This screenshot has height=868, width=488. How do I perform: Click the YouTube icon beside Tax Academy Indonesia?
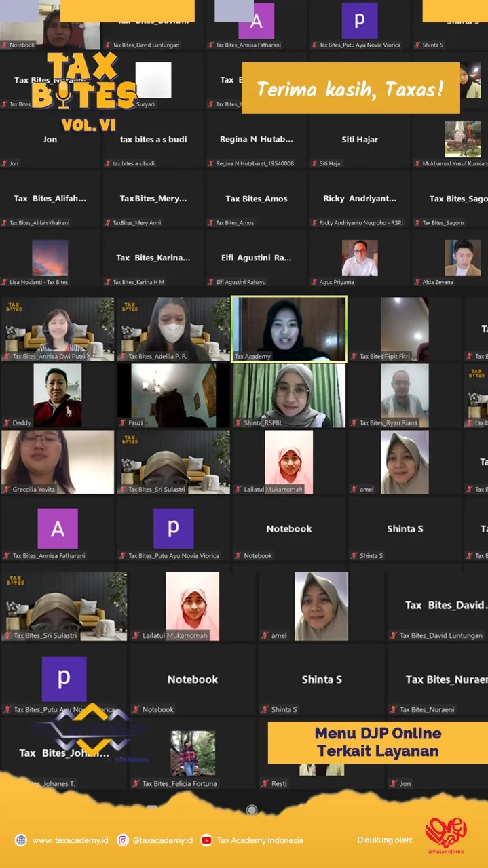click(x=206, y=840)
